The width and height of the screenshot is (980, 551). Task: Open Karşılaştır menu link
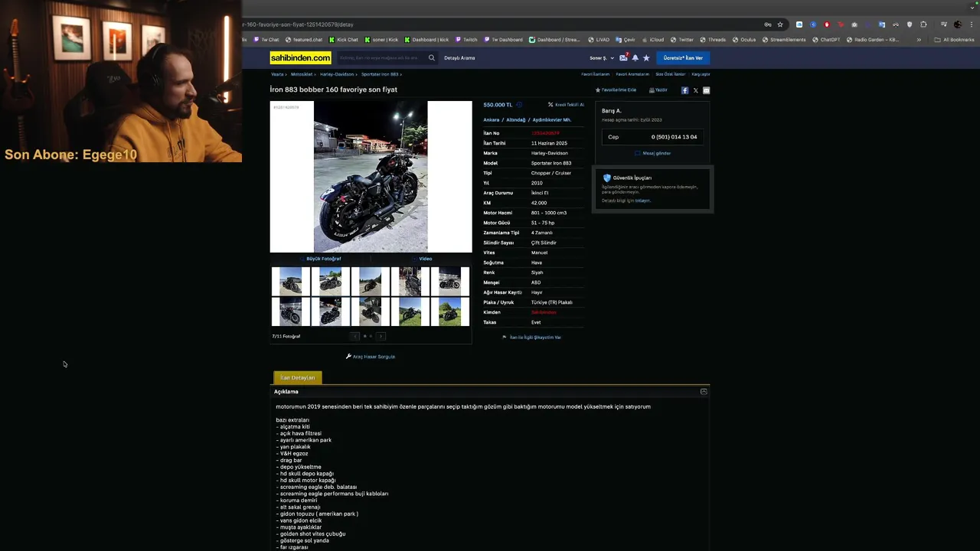(701, 74)
